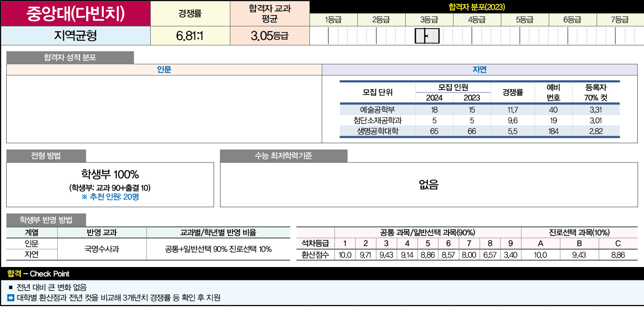Select the '4등급' distribution column header
The width and height of the screenshot is (644, 309).
click(x=477, y=20)
